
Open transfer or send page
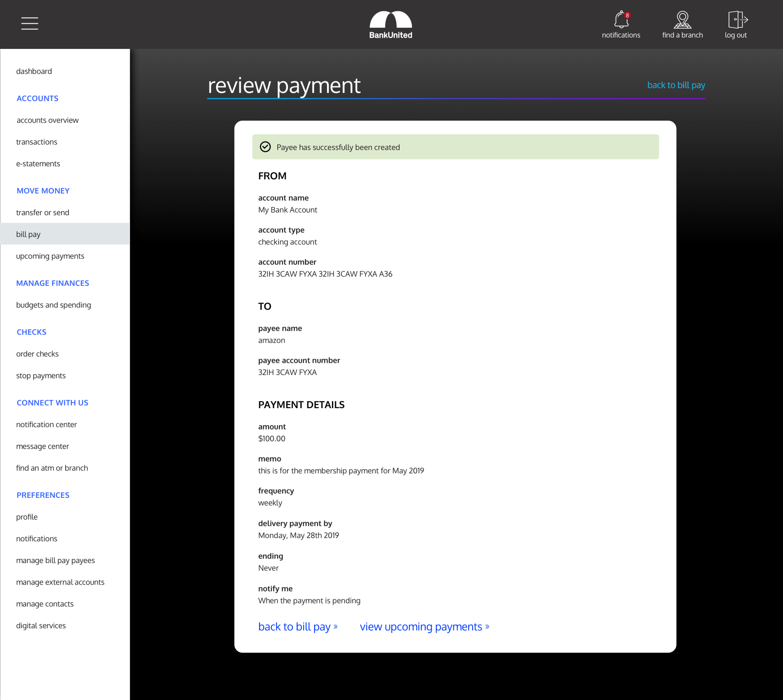(x=43, y=212)
